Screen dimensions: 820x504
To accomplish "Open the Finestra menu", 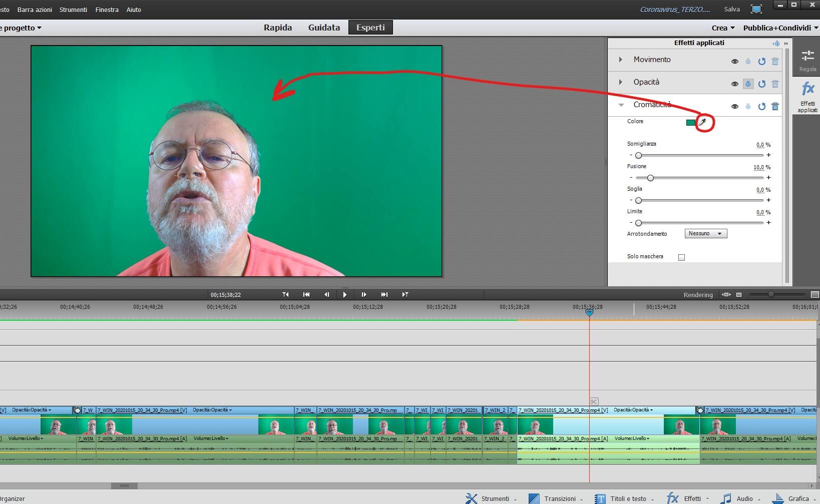I will [x=107, y=10].
